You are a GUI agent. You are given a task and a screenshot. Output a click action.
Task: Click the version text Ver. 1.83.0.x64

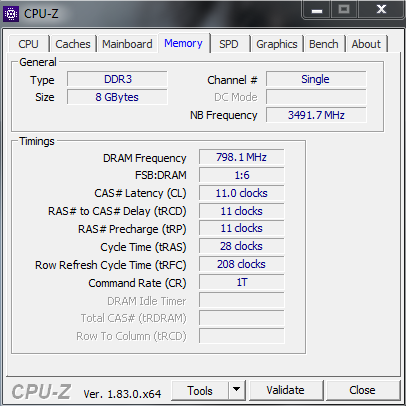(122, 394)
